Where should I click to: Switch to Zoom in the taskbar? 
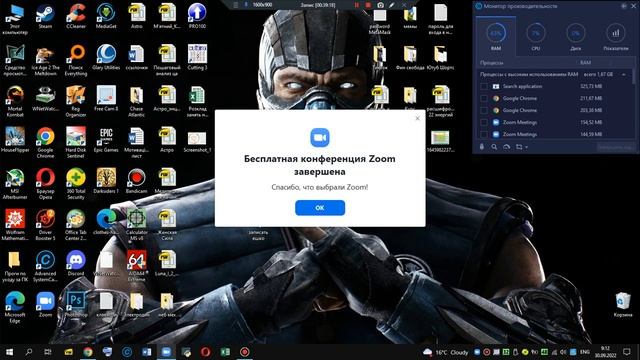[x=166, y=351]
